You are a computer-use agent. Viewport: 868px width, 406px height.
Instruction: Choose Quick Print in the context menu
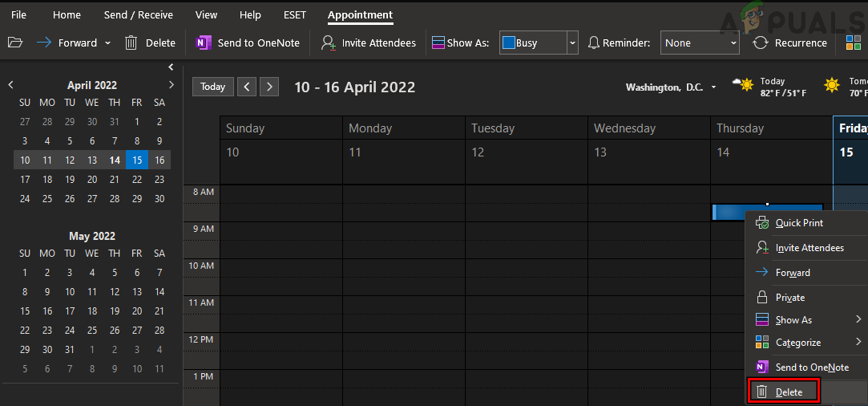click(x=798, y=223)
